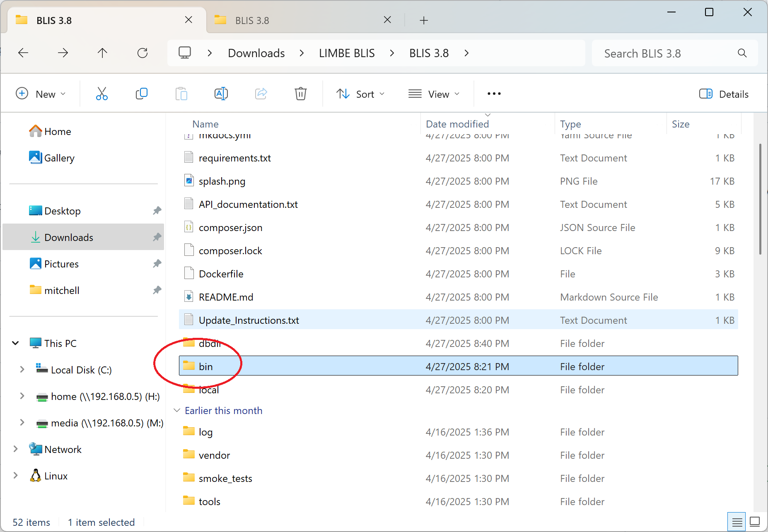Collapse the This PC tree node
Screen dimensions: 768x532
point(15,343)
